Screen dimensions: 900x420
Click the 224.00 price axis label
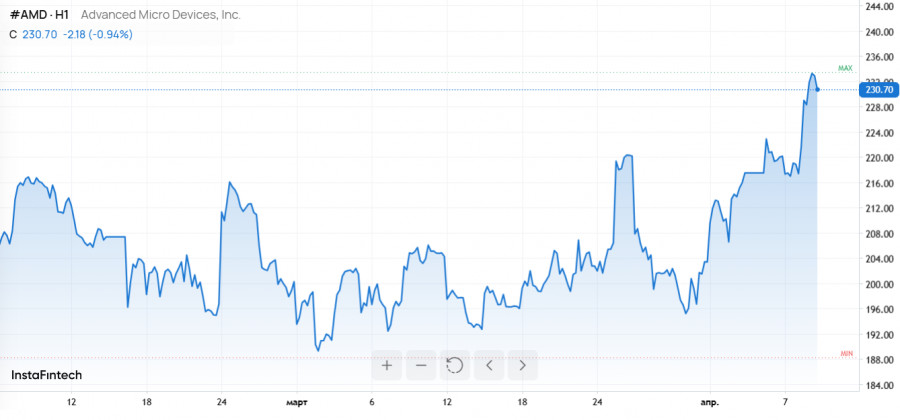pos(879,133)
